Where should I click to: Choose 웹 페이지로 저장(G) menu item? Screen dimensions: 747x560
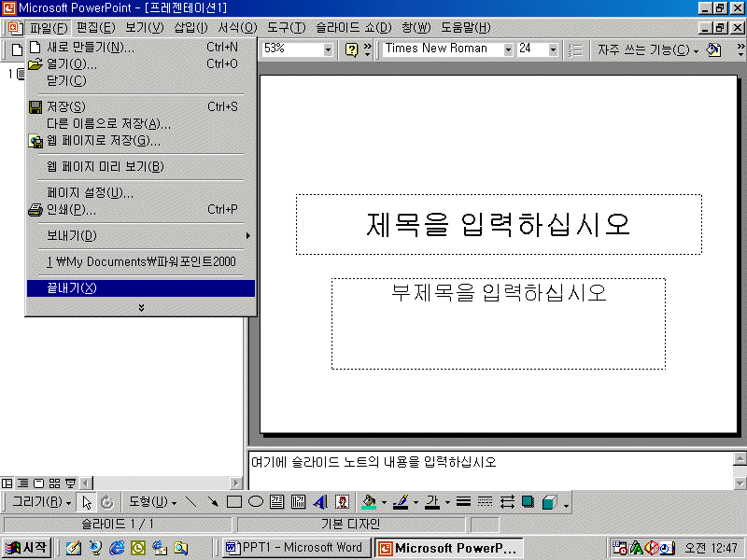click(x=141, y=141)
